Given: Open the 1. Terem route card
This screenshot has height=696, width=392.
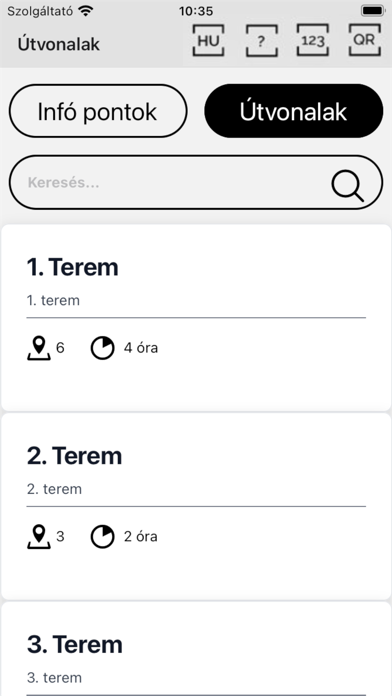Looking at the screenshot, I should (x=196, y=317).
